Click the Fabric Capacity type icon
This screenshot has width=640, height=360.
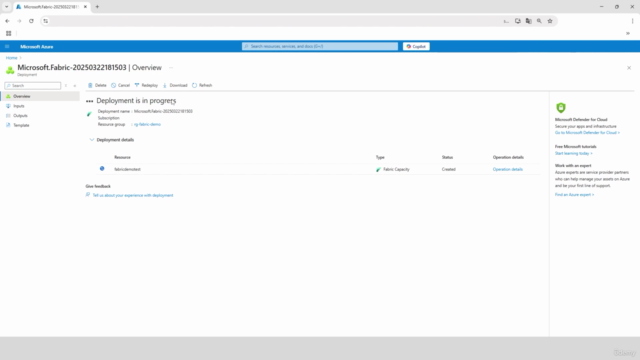pos(378,169)
